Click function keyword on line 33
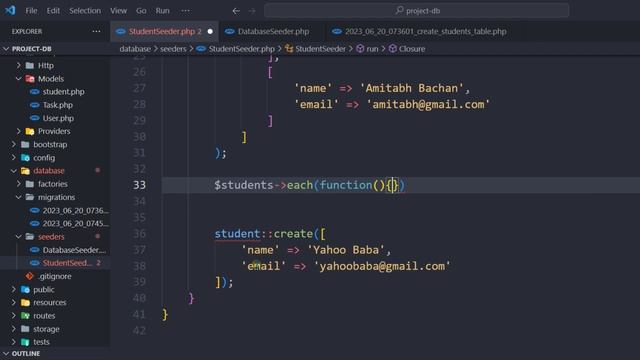The height and width of the screenshot is (360, 640). pyautogui.click(x=346, y=185)
